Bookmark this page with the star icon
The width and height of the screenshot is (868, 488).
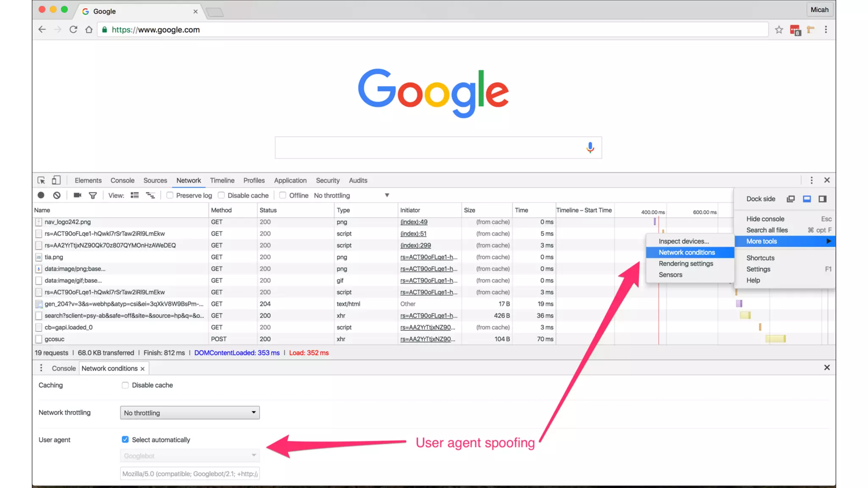pyautogui.click(x=779, y=30)
